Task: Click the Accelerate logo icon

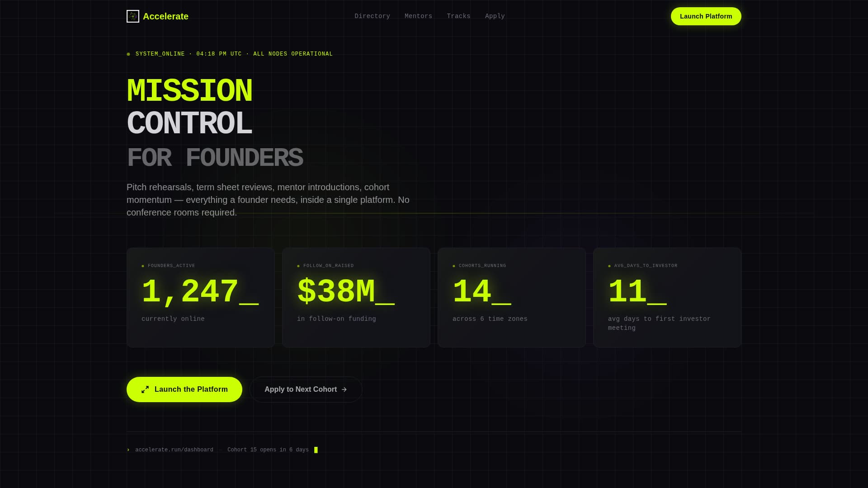Action: pyautogui.click(x=132, y=16)
